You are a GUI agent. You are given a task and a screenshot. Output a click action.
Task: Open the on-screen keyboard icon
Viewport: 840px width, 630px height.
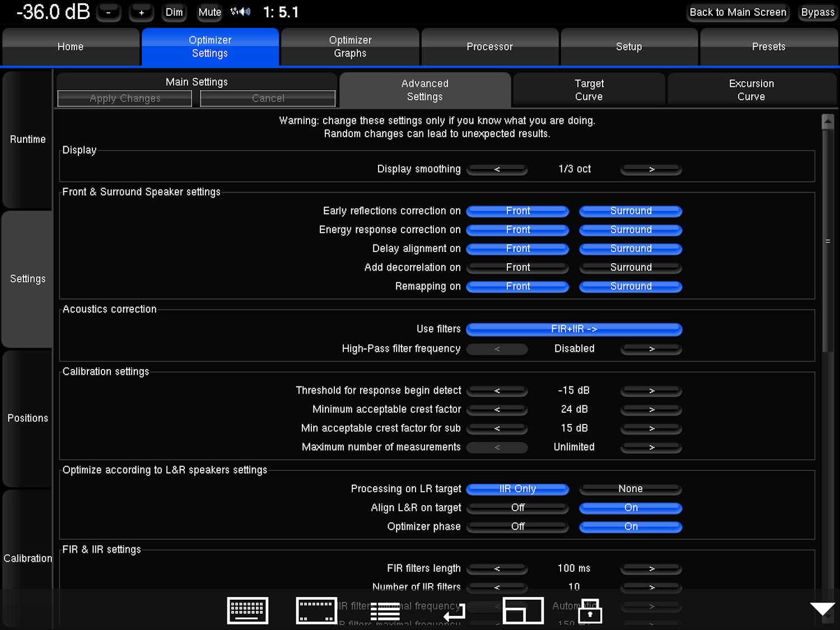[x=248, y=610]
